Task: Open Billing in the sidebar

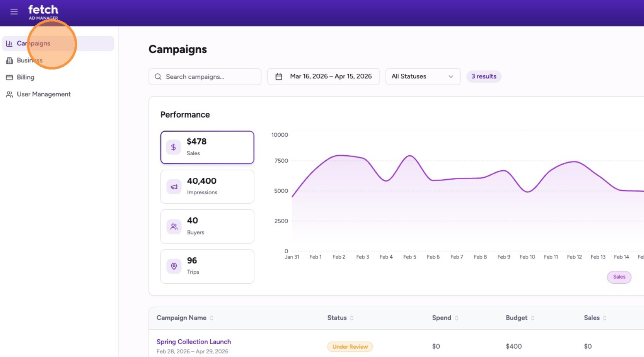Action: coord(58,77)
